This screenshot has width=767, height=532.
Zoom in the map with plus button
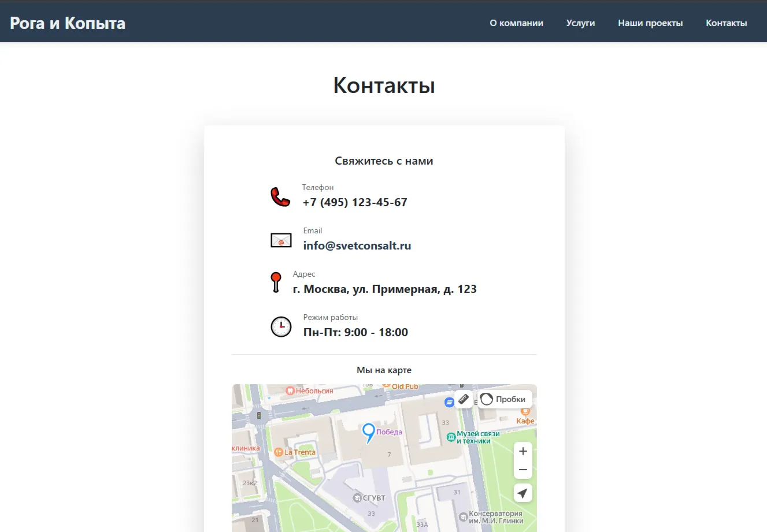pyautogui.click(x=523, y=451)
